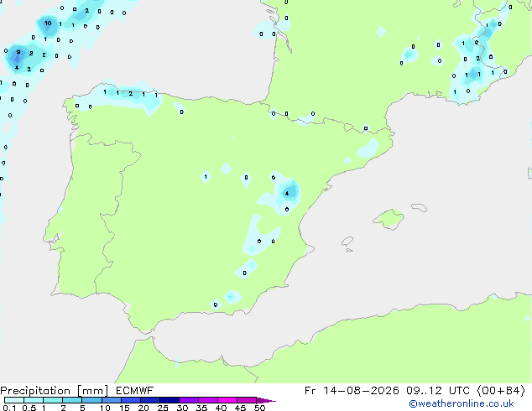This screenshot has width=532, height=411.
Task: Click the Mallorca island outline
Action: point(389,220)
